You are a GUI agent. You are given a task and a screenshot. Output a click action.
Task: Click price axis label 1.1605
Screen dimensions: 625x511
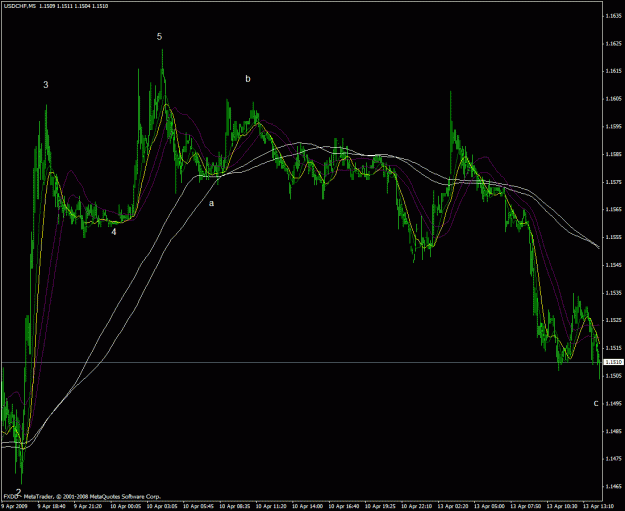pos(613,99)
